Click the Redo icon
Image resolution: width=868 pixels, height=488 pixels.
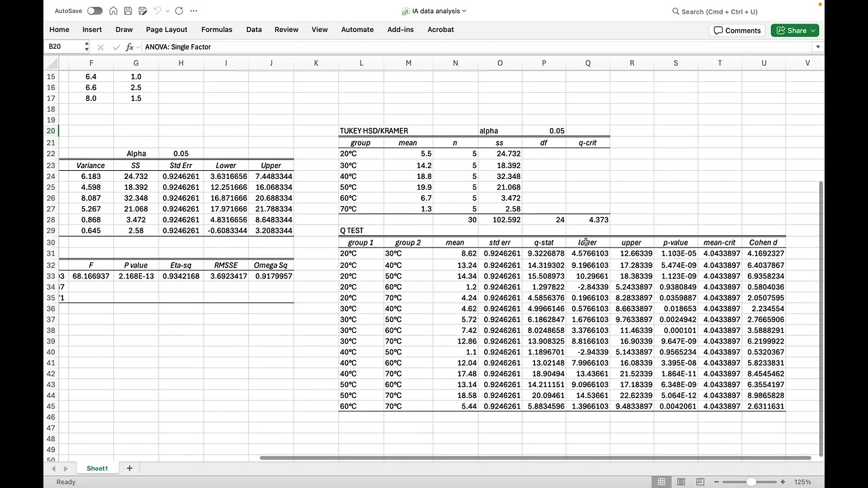click(179, 11)
